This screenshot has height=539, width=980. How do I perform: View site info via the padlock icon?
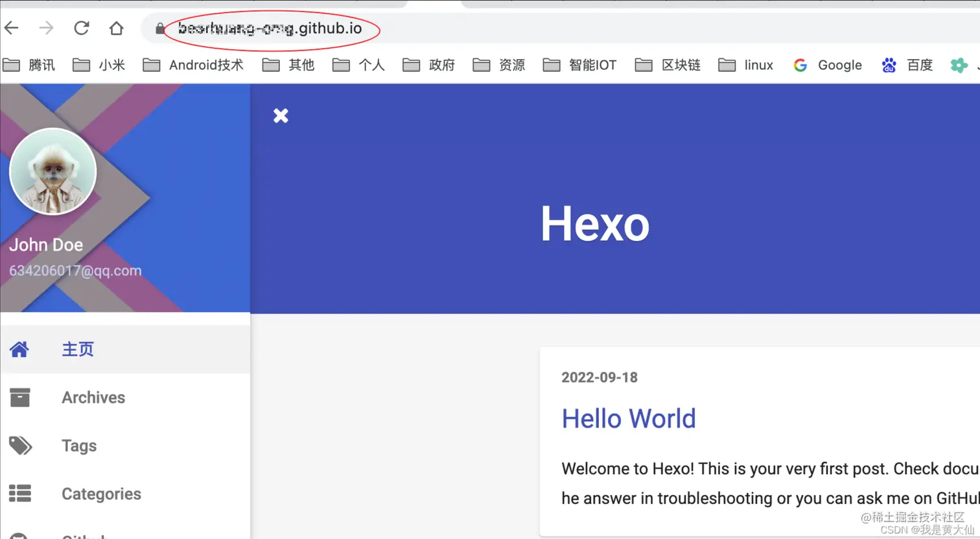pos(159,29)
